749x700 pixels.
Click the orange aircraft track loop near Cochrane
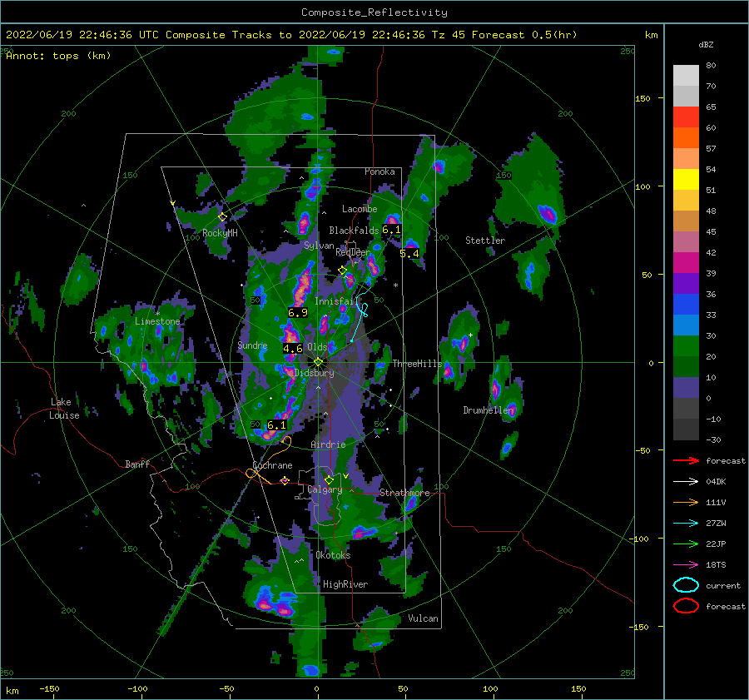(252, 473)
